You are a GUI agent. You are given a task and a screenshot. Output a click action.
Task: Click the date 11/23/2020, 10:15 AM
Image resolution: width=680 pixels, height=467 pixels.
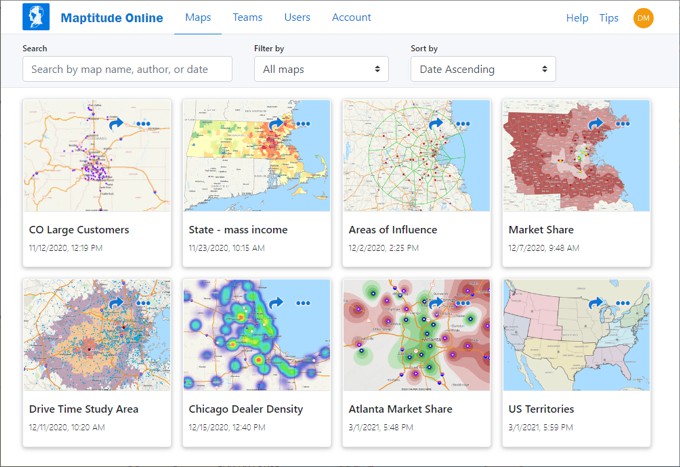pos(226,248)
